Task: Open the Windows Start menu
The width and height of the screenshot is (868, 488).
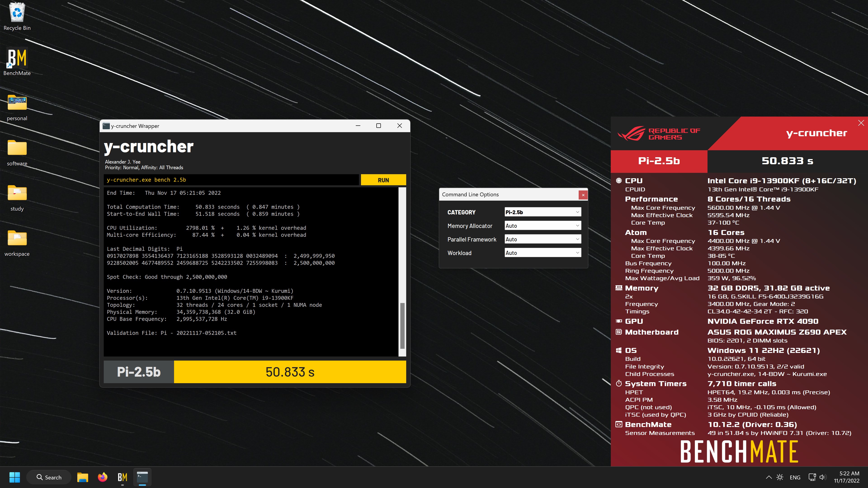Action: coord(14,477)
